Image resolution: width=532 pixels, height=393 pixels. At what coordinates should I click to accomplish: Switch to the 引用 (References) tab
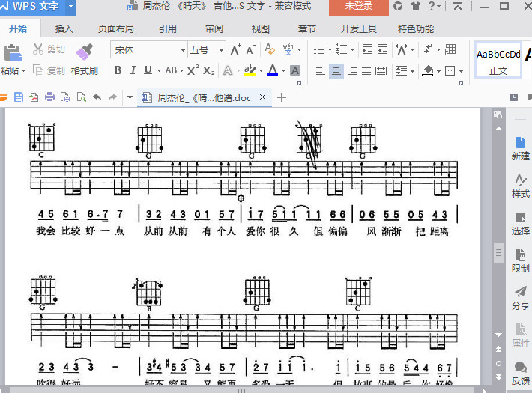(x=168, y=29)
